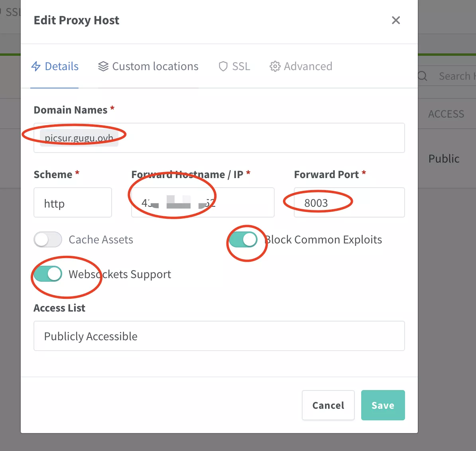Select the picsur.gugu.ovh domain tag
Image resolution: width=476 pixels, height=451 pixels.
pyautogui.click(x=79, y=138)
